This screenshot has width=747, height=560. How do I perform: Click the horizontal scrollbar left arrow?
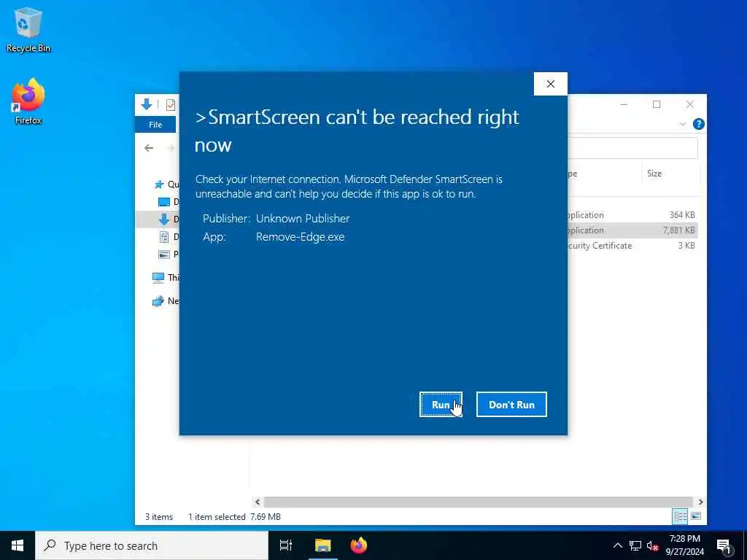coord(258,502)
